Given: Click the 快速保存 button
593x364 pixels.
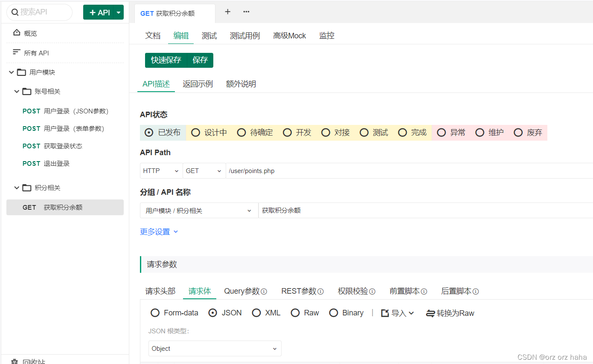Looking at the screenshot, I should pyautogui.click(x=166, y=60).
